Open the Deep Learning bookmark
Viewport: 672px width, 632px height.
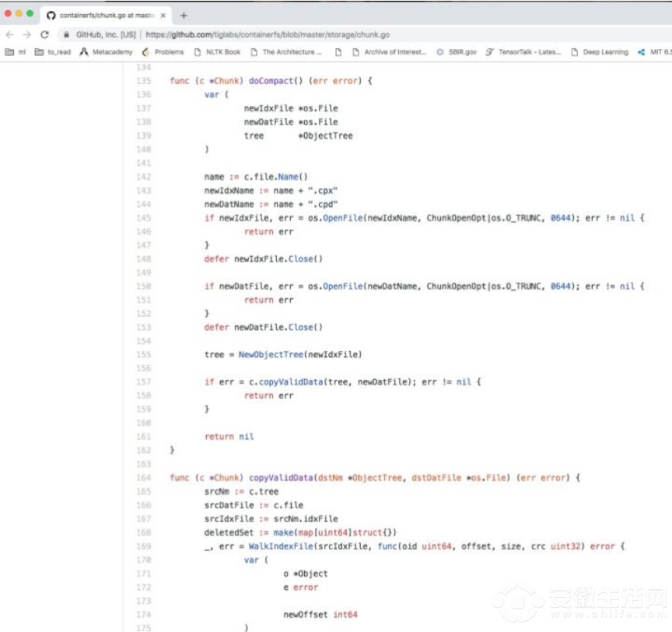click(600, 52)
